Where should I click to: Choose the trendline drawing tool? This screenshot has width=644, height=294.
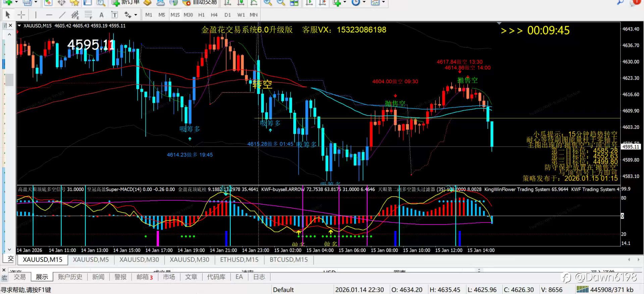[x=62, y=15]
